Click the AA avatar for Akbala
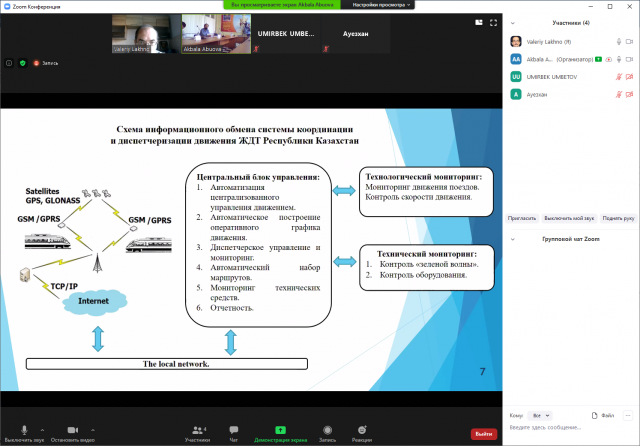This screenshot has width=640, height=446. point(516,59)
